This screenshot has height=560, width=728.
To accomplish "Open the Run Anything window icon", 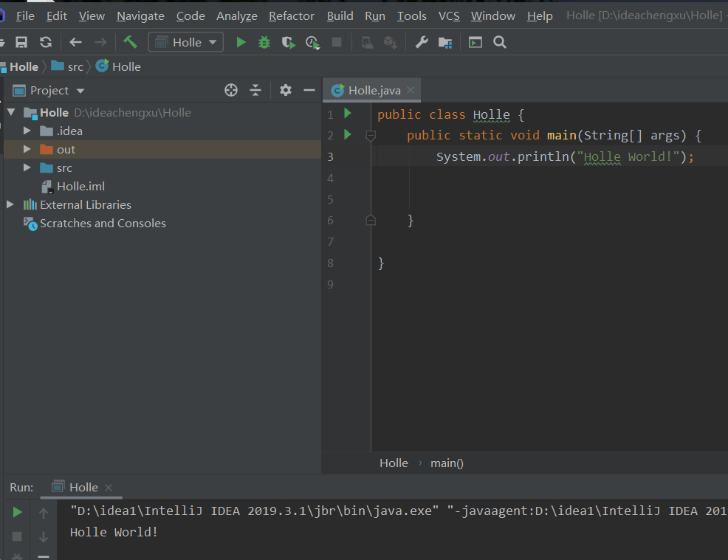I will point(475,42).
